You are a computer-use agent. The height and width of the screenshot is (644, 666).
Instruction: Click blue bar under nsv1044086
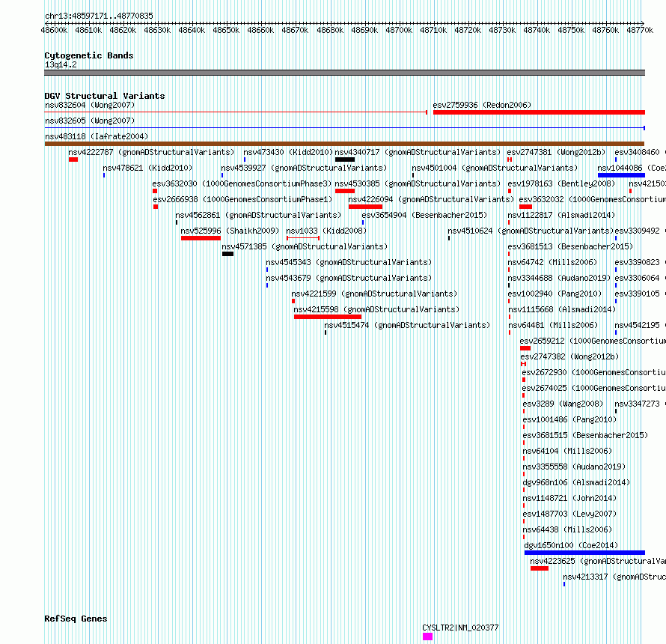click(x=621, y=175)
